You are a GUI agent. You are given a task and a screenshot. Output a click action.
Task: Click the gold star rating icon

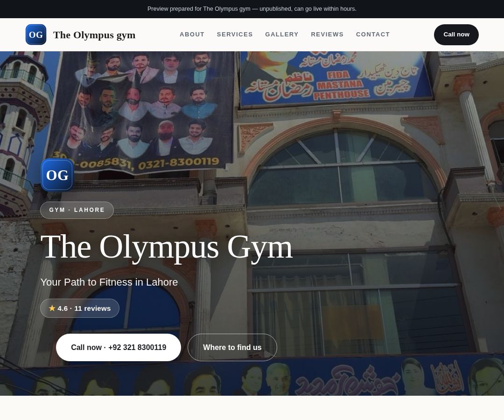(52, 308)
